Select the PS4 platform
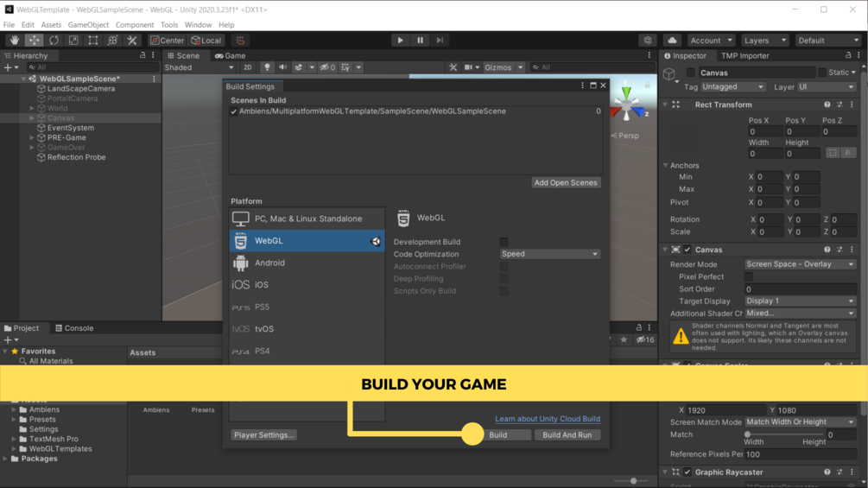Viewport: 868px width, 488px height. coord(307,352)
